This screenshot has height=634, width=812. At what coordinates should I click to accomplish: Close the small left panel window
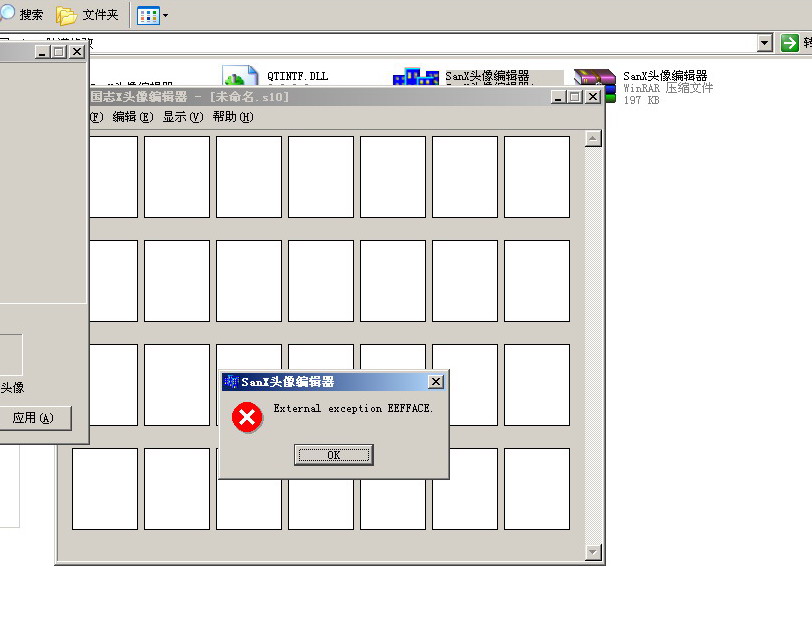pyautogui.click(x=77, y=52)
